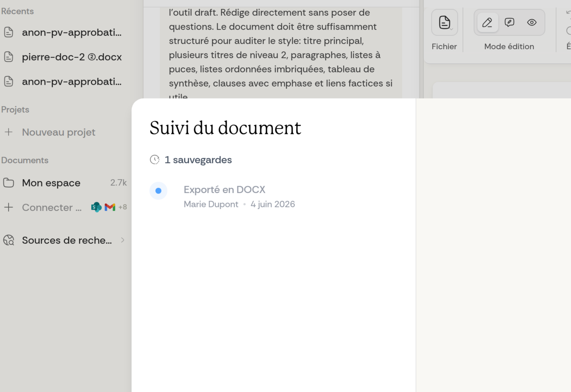Click the document icon of the last anon-pv file
The width and height of the screenshot is (571, 392).
9,81
